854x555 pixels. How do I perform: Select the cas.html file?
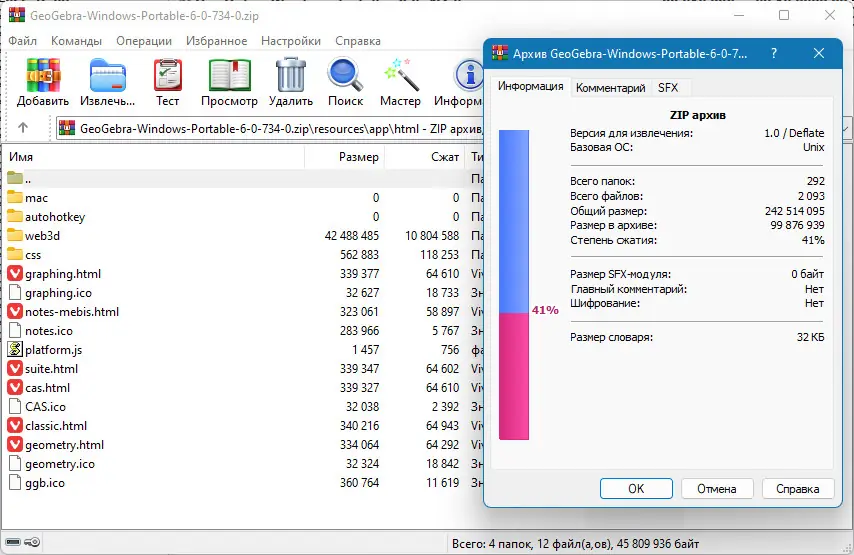47,388
